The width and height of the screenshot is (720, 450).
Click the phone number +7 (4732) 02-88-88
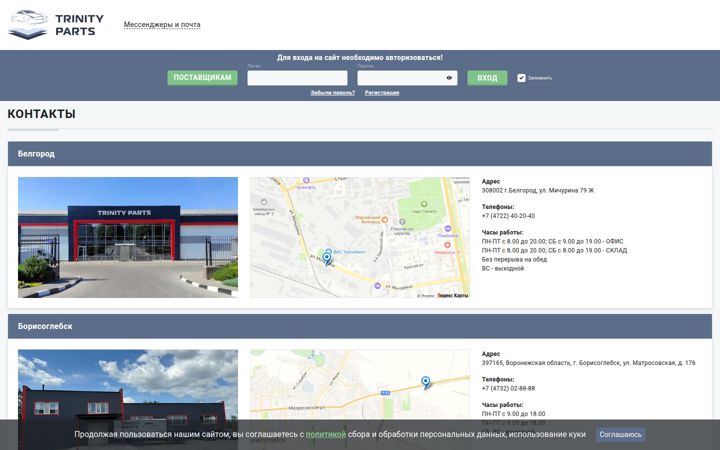pos(508,388)
